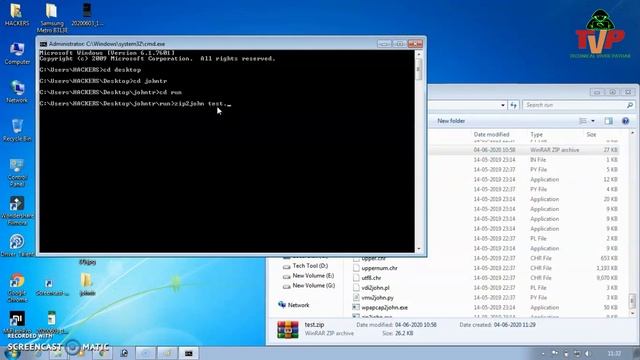Click the cmd window scrollbar up arrow
This screenshot has width=640, height=360.
[x=418, y=54]
